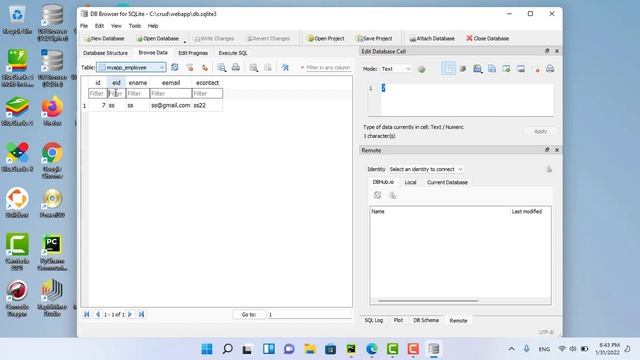Open the Mode dropdown set to Text
The height and width of the screenshot is (360, 640).
[x=396, y=69]
